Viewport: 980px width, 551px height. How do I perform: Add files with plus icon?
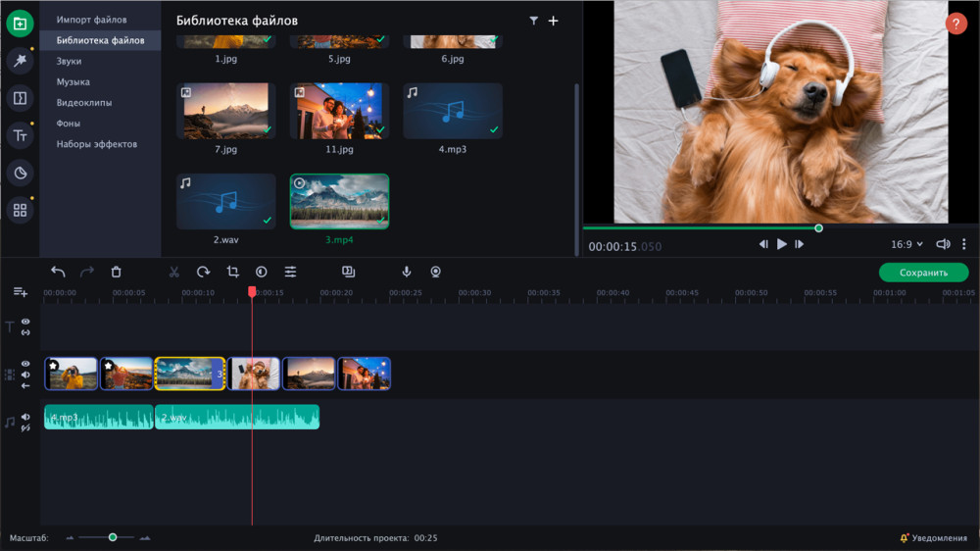click(x=553, y=21)
